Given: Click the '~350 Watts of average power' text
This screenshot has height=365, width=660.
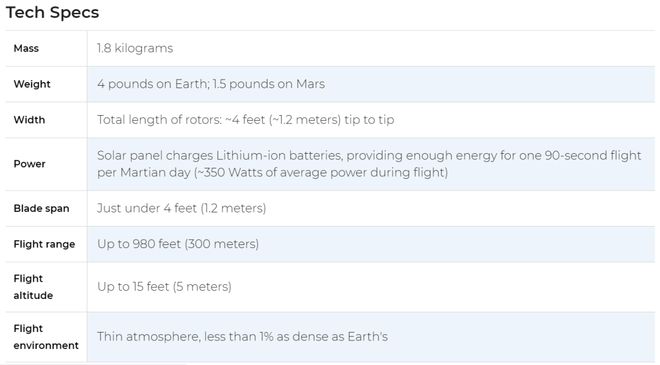Looking at the screenshot, I should click(x=277, y=173).
